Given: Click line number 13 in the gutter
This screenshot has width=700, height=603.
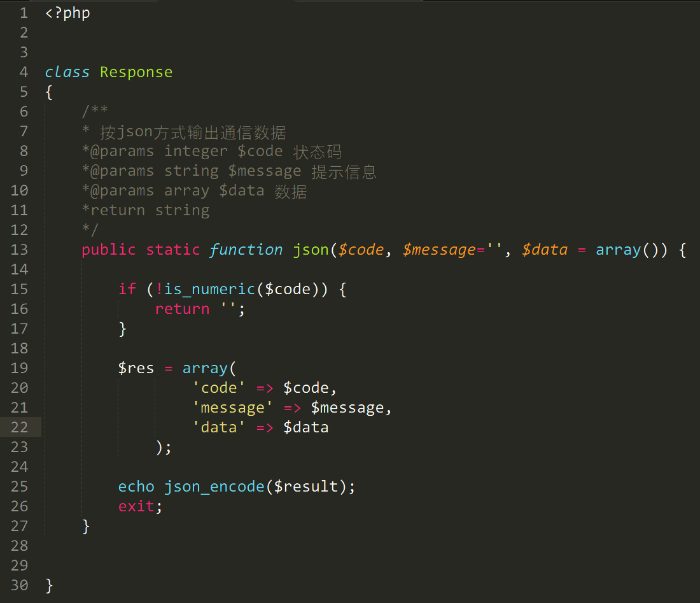Looking at the screenshot, I should click(19, 250).
